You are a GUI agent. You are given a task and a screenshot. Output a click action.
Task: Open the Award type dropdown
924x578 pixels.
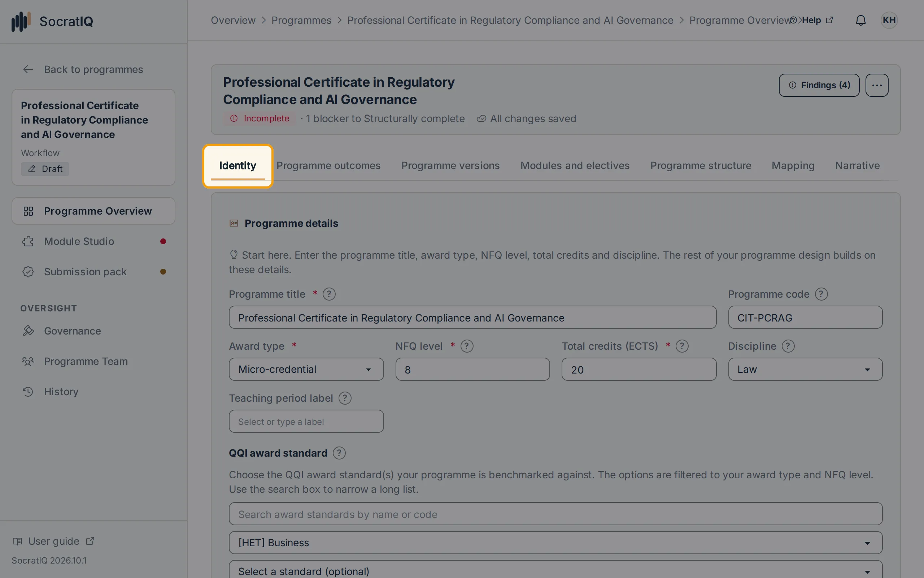[x=306, y=369]
